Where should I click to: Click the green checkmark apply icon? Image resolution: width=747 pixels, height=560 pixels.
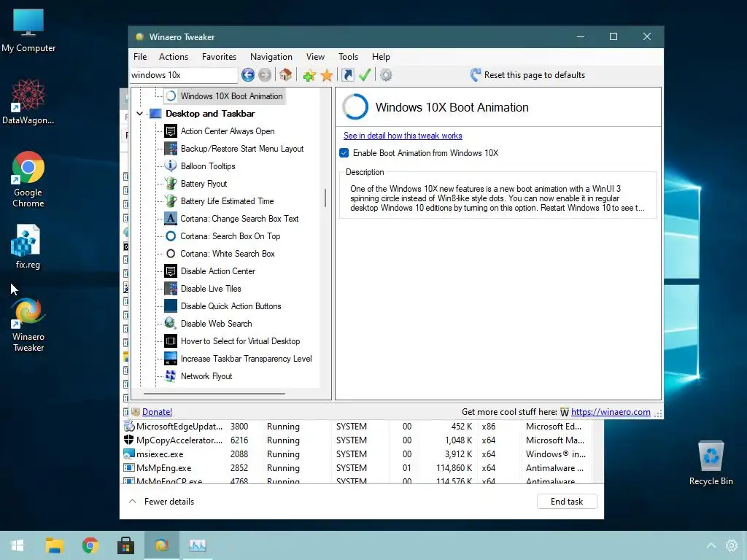point(365,75)
